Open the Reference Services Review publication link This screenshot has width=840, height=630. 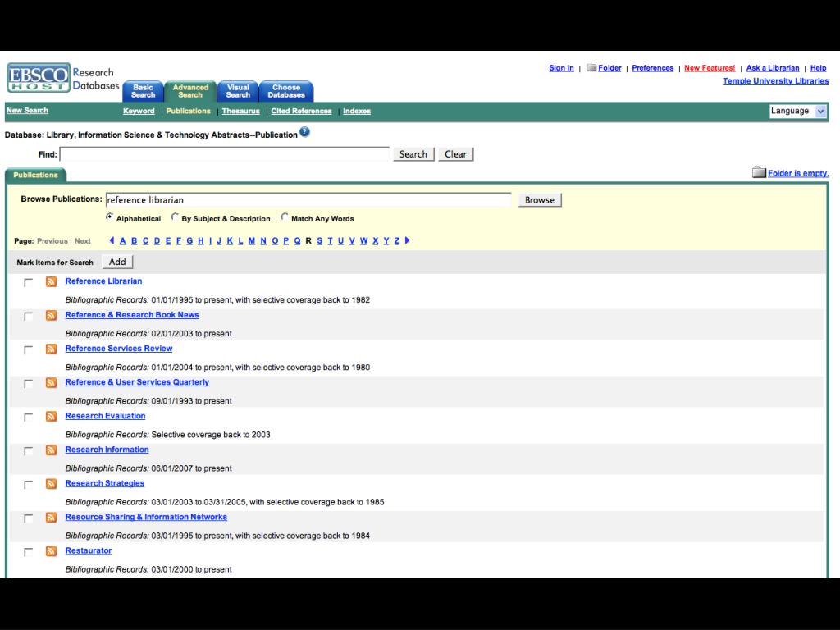pos(119,349)
